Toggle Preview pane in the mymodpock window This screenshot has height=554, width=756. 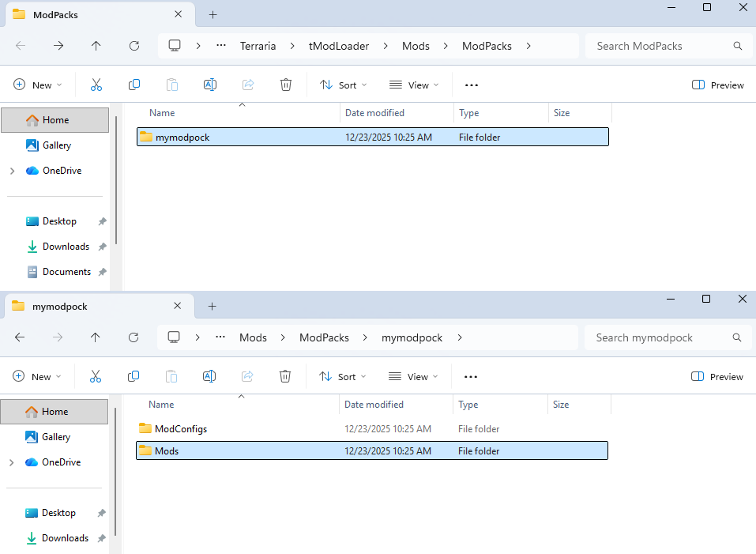coord(717,376)
